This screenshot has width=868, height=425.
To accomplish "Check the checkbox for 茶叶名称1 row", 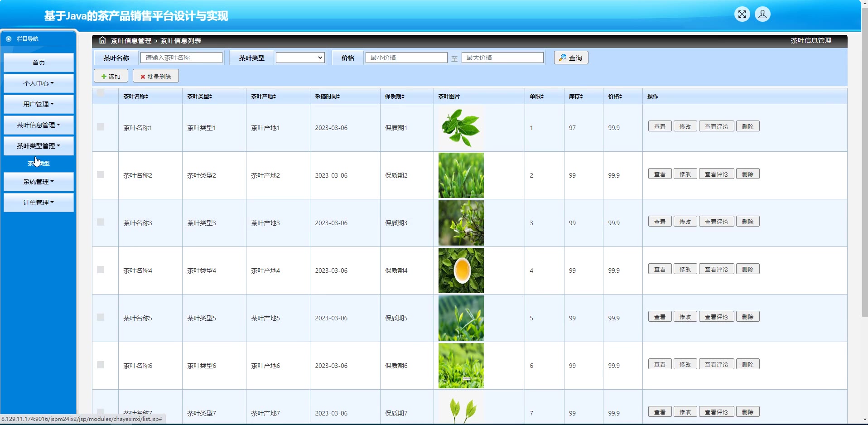I will pyautogui.click(x=101, y=127).
